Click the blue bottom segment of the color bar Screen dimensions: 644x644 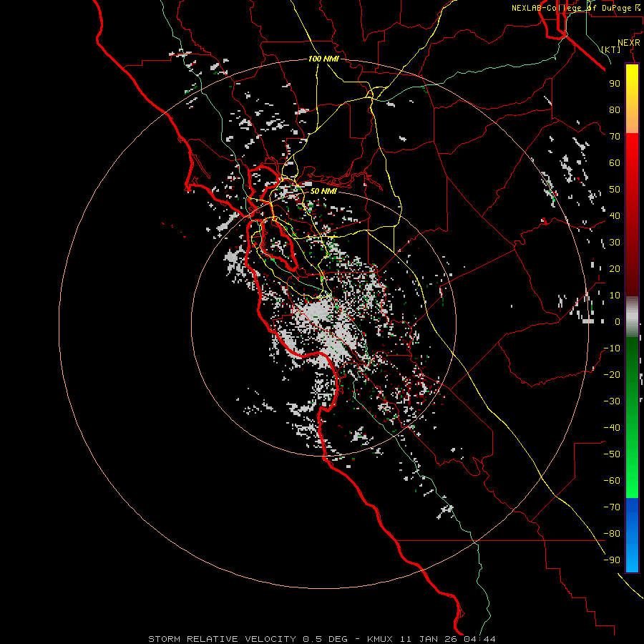[632, 535]
